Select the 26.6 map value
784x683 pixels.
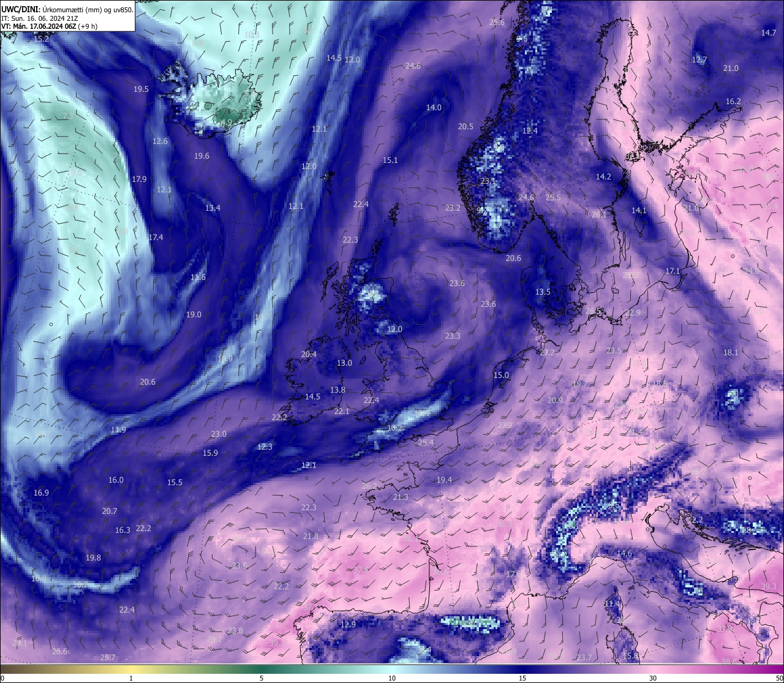tap(59, 651)
